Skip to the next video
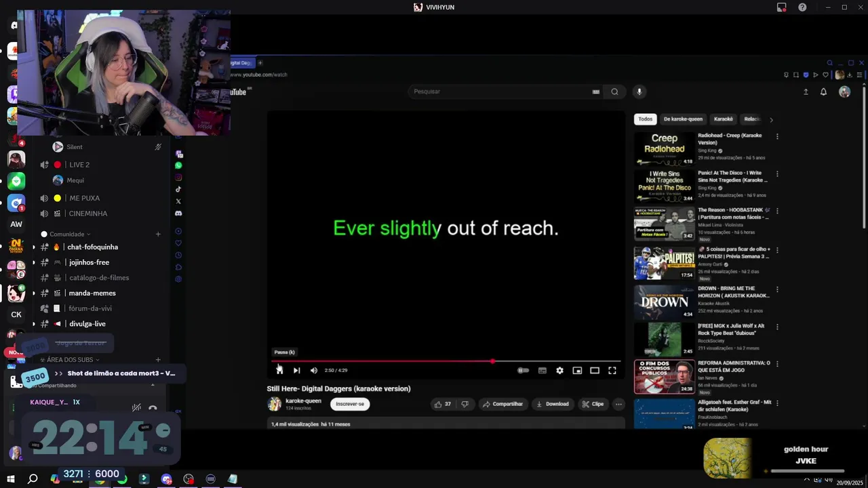The width and height of the screenshot is (868, 488). click(x=296, y=370)
